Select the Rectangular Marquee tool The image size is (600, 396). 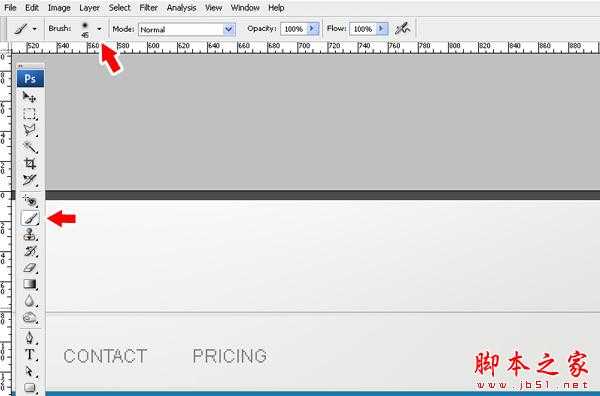pos(29,114)
